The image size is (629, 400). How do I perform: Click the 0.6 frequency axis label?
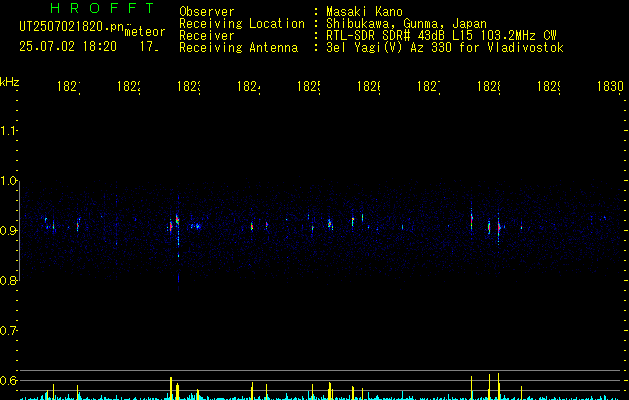pyautogui.click(x=8, y=380)
